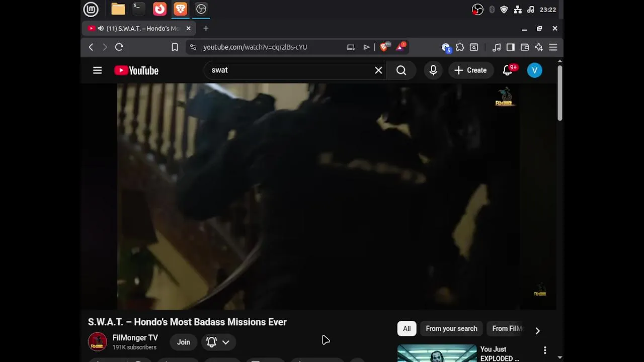Open the FilMonger TV channel name link
644x362 pixels.
(135, 338)
